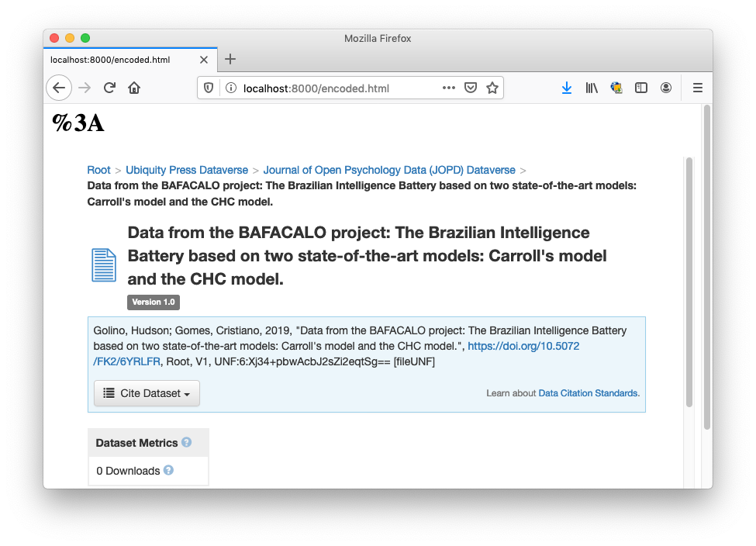The height and width of the screenshot is (546, 756).
Task: Reload the current page
Action: (109, 88)
